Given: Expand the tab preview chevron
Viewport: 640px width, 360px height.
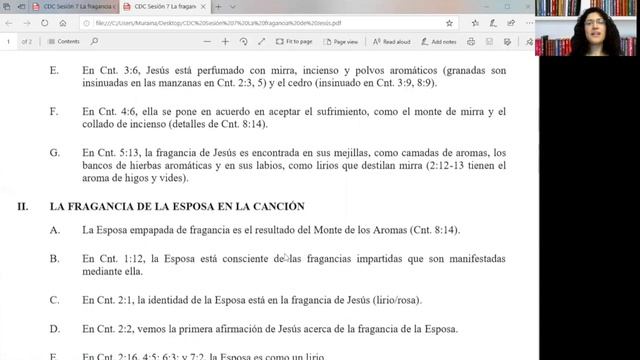Looking at the screenshot, I should tap(233, 7).
